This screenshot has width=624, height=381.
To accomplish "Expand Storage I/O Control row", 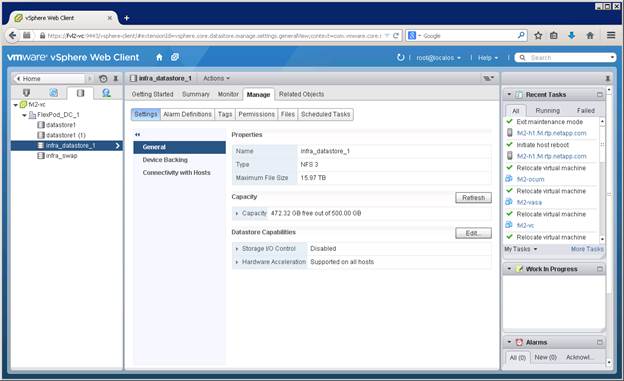I will coord(237,249).
